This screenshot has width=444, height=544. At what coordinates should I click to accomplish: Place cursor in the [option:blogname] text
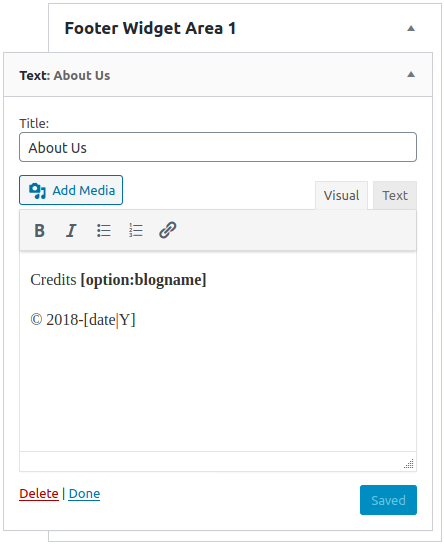coord(143,280)
